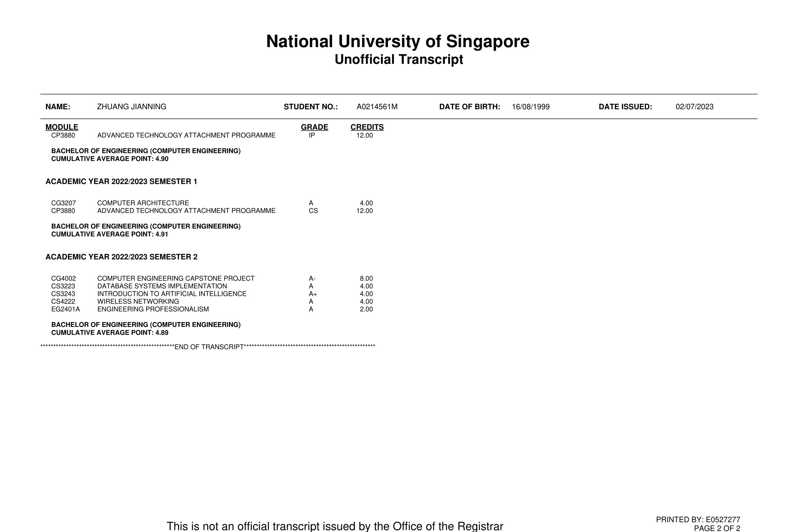Click grade 'A+' for CS3243
Image resolution: width=798 pixels, height=532 pixels.
313,294
